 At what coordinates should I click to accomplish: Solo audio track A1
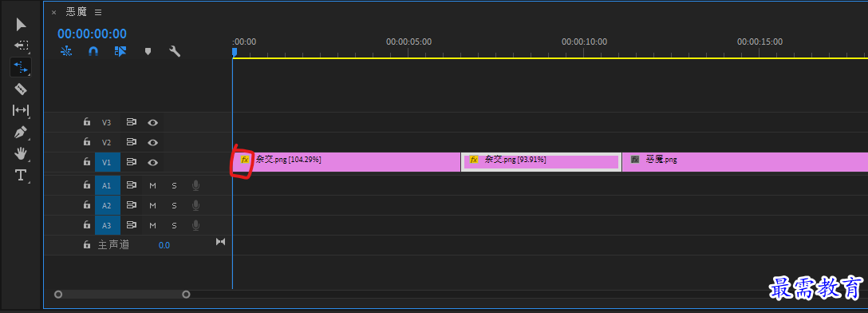point(174,185)
